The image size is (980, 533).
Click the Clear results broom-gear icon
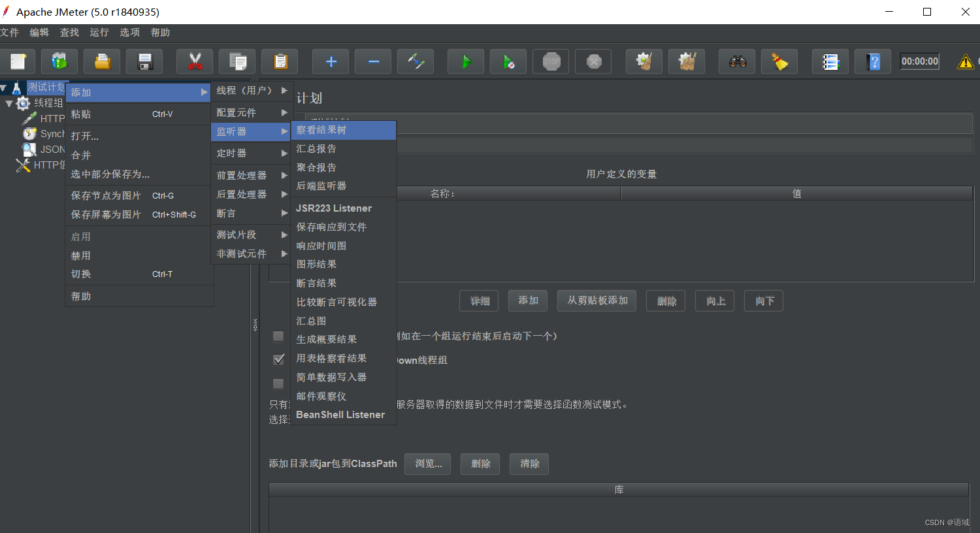point(644,61)
